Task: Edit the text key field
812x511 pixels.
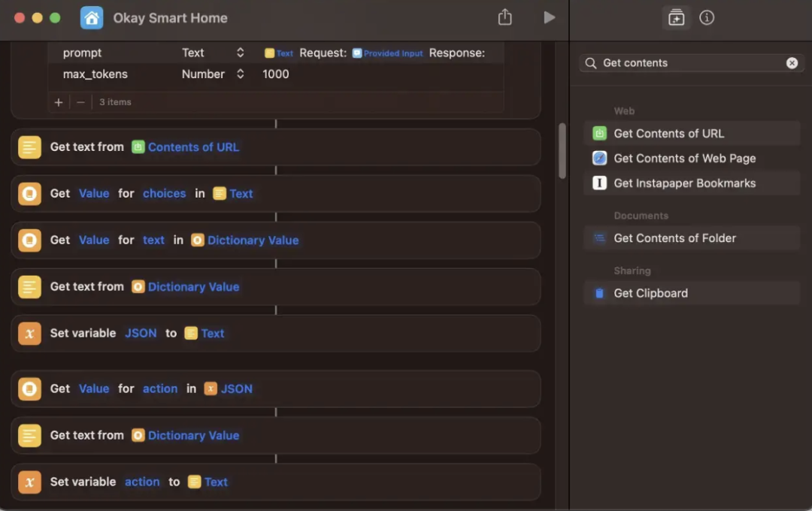Action: pyautogui.click(x=153, y=240)
